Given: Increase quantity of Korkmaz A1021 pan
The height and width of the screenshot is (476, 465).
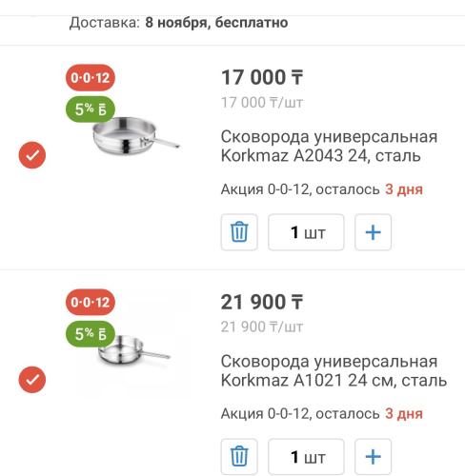Looking at the screenshot, I should pos(373,457).
